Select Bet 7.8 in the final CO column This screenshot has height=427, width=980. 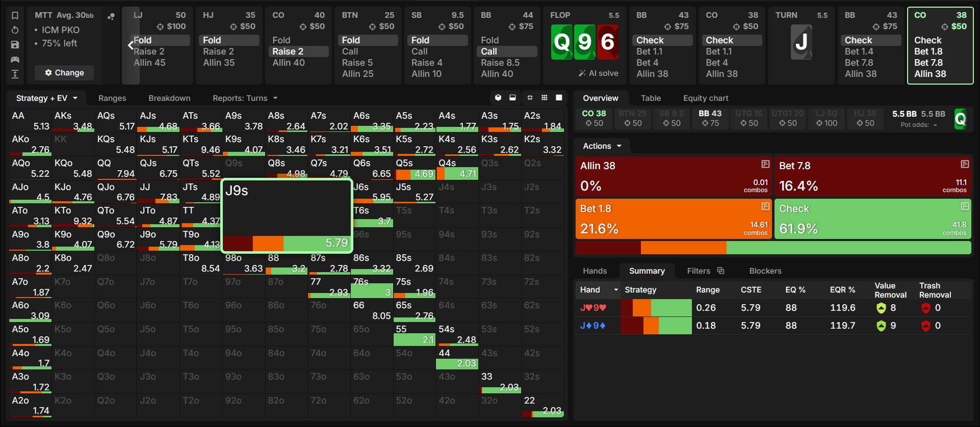(x=929, y=63)
